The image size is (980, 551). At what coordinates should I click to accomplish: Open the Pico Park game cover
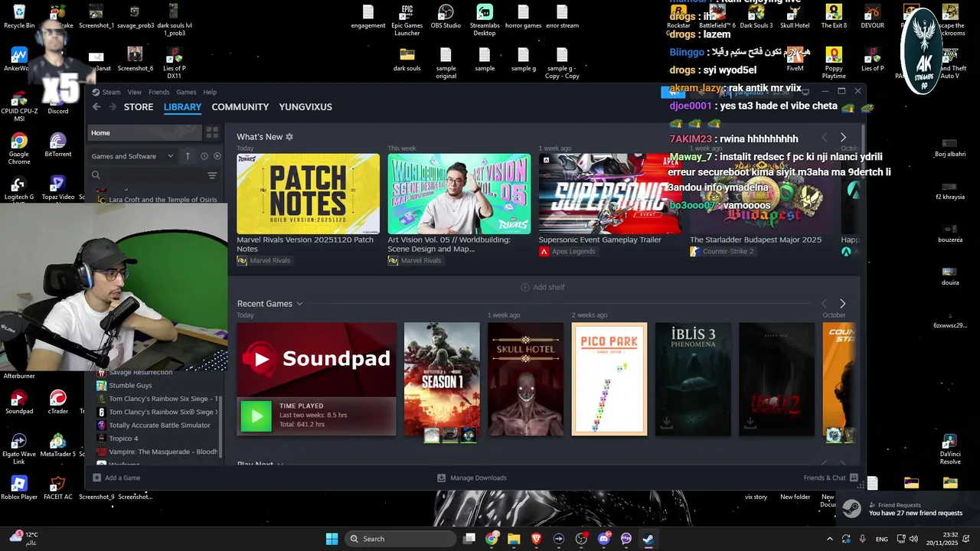(609, 379)
